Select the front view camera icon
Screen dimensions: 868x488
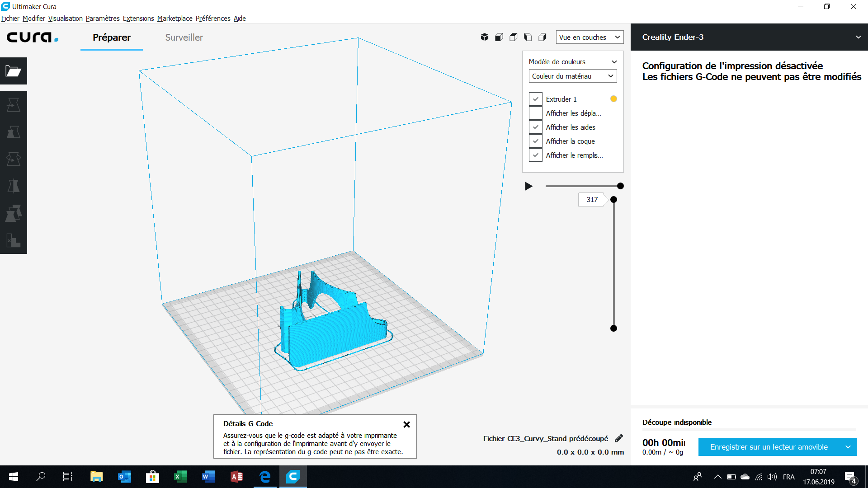pyautogui.click(x=499, y=37)
